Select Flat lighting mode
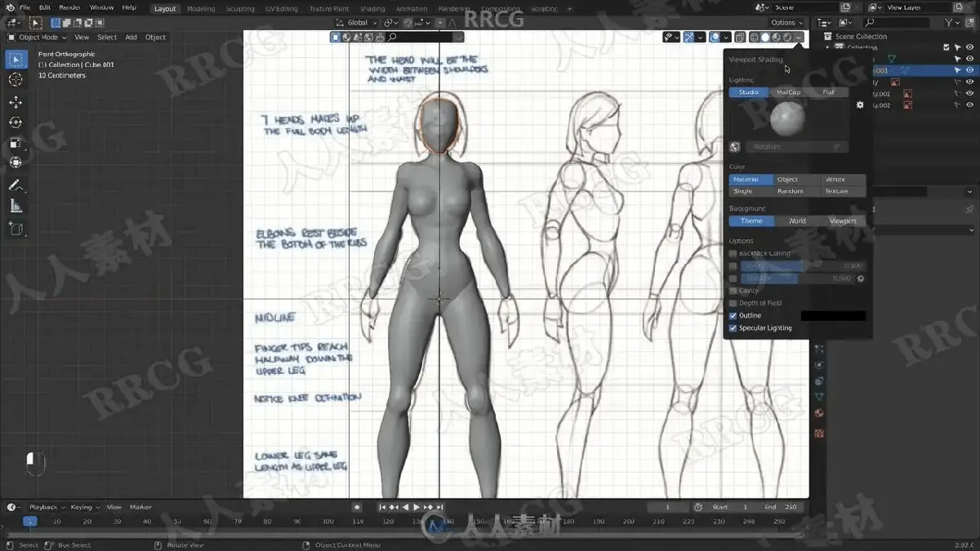 tap(829, 92)
